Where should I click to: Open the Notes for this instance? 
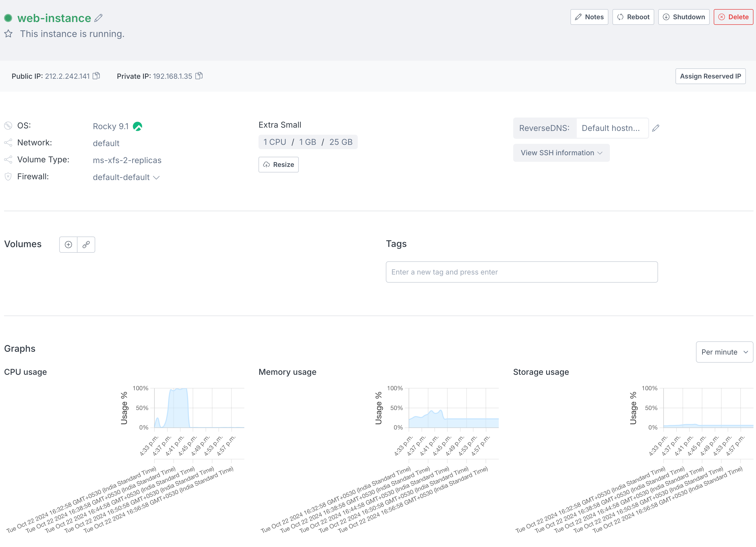[x=589, y=17]
